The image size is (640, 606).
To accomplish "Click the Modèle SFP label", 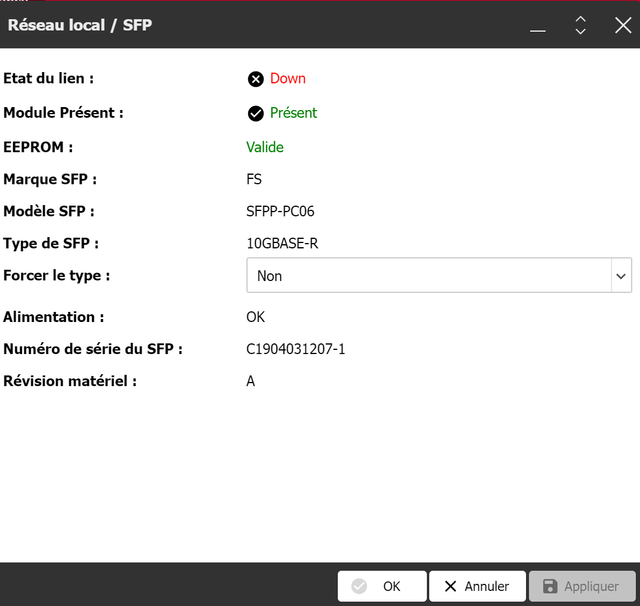I will coord(49,211).
